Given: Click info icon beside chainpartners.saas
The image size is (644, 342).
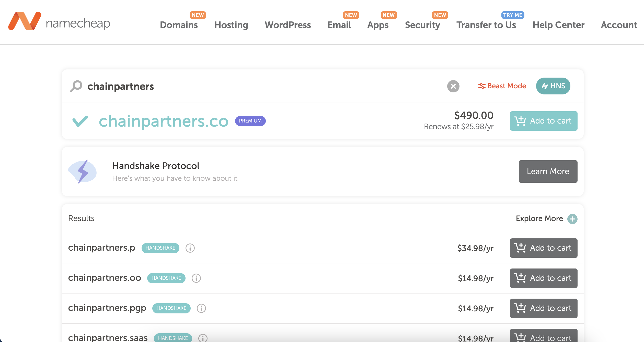Looking at the screenshot, I should pos(203,338).
